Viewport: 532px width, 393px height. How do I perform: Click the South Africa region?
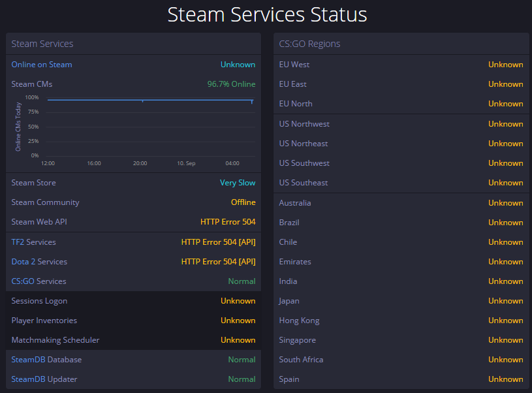point(301,360)
